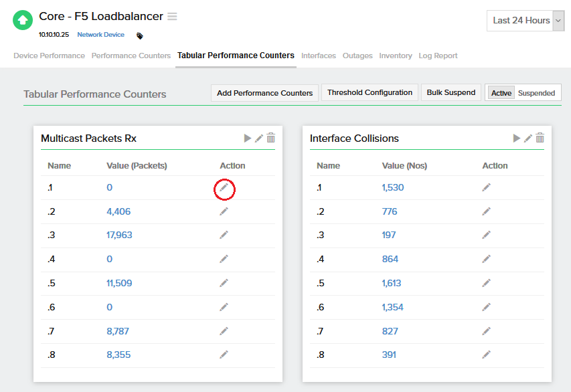Open the hamburger menu next to Core - F5 Loadbalancer
This screenshot has height=392, width=571.
pyautogui.click(x=172, y=16)
